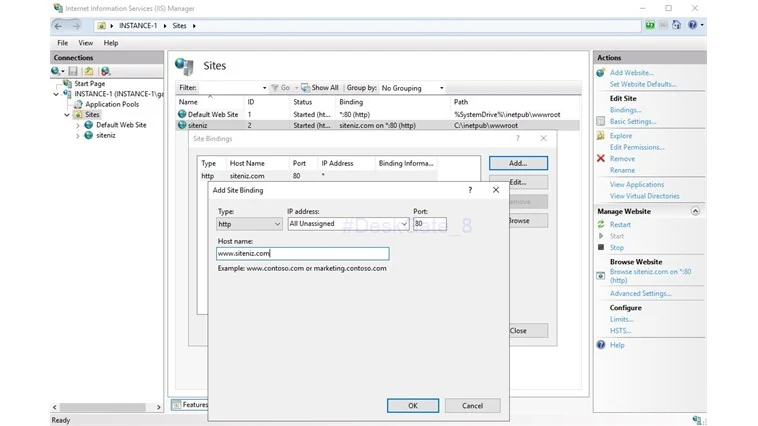The width and height of the screenshot is (758, 426).
Task: Click the question mark in Add Site Binding title
Action: (470, 190)
